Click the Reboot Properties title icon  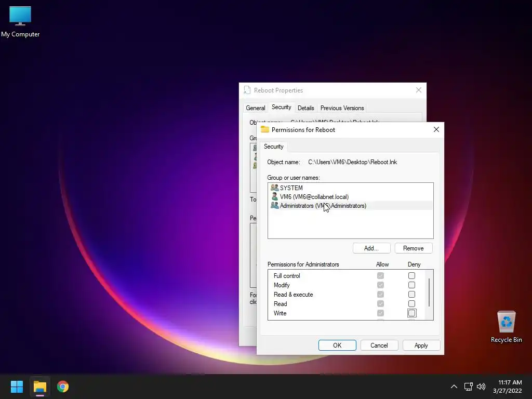point(247,90)
